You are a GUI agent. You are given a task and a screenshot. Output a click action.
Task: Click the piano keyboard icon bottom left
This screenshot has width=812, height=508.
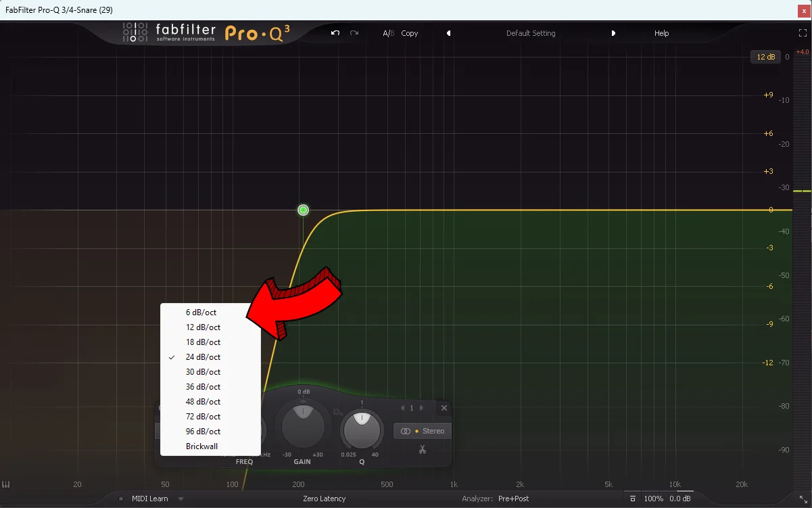click(x=6, y=484)
